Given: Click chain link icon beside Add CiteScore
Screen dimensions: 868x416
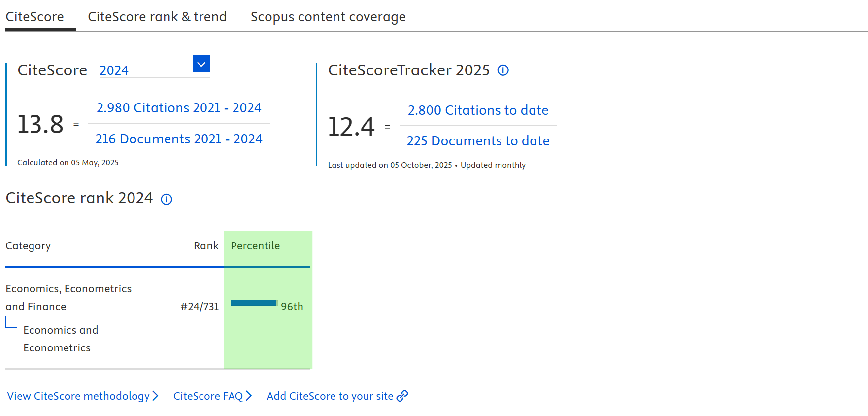Looking at the screenshot, I should [x=402, y=396].
